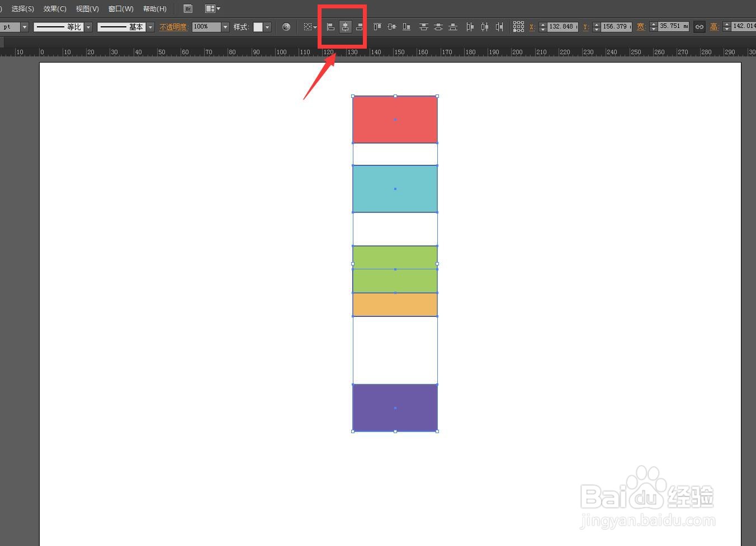
Task: Click horizontal align left icon
Action: click(x=330, y=27)
